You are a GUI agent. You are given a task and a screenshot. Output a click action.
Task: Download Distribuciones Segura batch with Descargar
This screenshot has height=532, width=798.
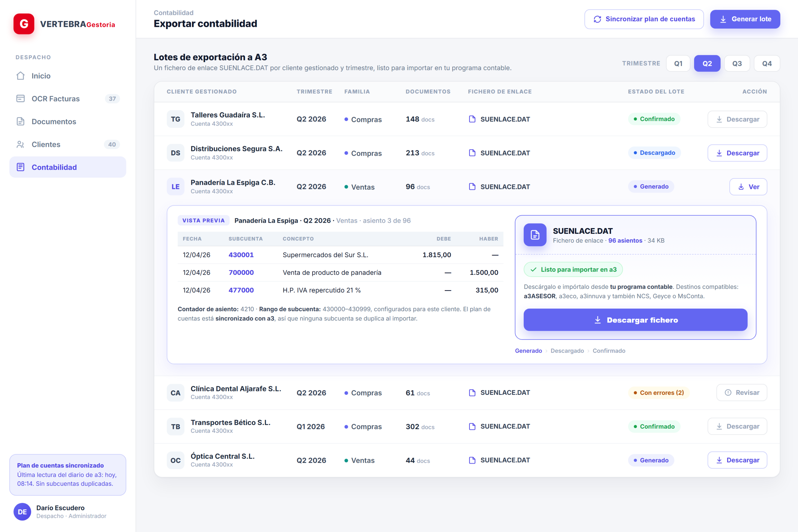(737, 153)
